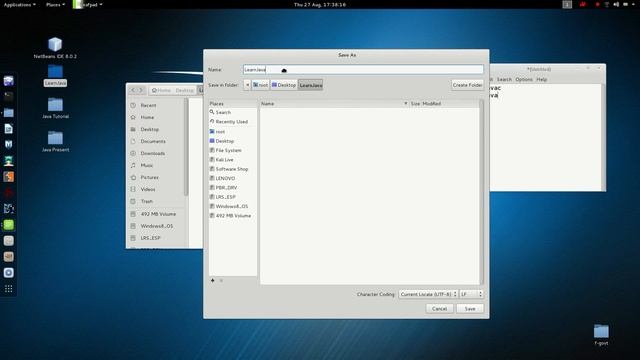The height and width of the screenshot is (360, 640).
Task: Show all applications grid in dock
Action: click(9, 289)
